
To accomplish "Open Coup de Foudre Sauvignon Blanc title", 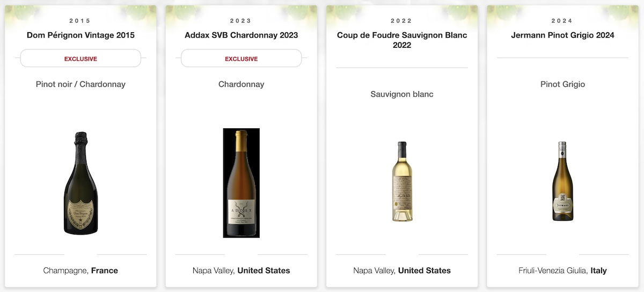I will pos(402,40).
